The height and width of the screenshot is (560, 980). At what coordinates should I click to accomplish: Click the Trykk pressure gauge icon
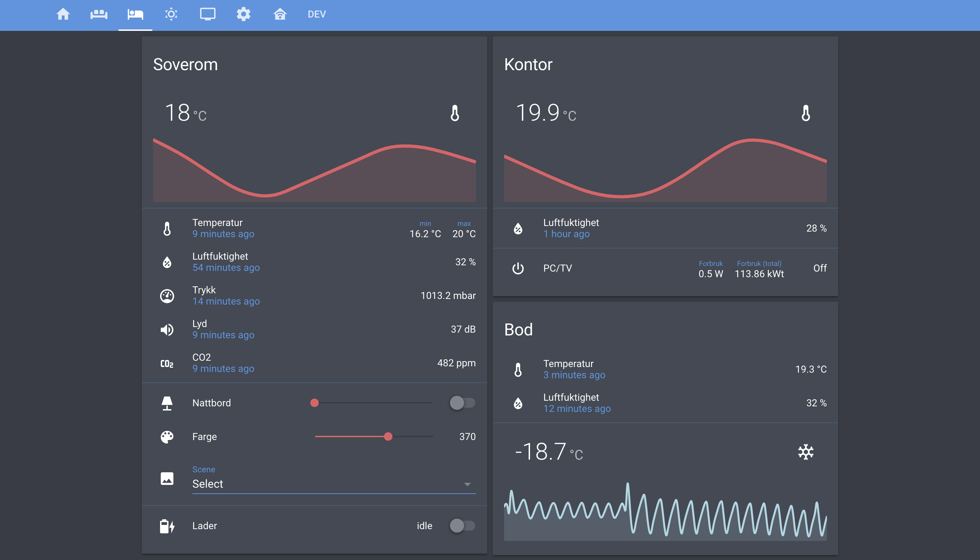(x=167, y=296)
